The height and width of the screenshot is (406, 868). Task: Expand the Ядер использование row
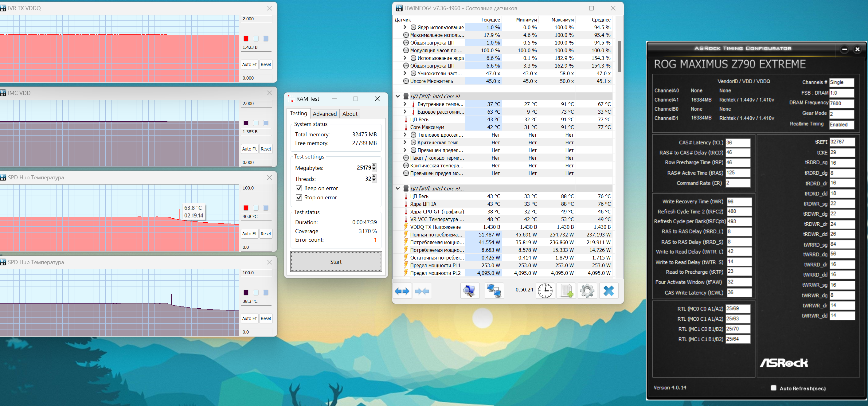405,27
